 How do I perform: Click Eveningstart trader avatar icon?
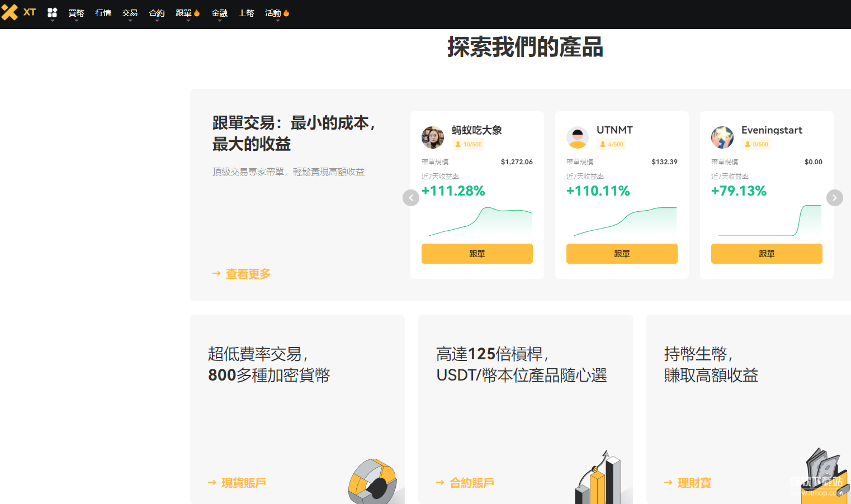click(x=722, y=137)
